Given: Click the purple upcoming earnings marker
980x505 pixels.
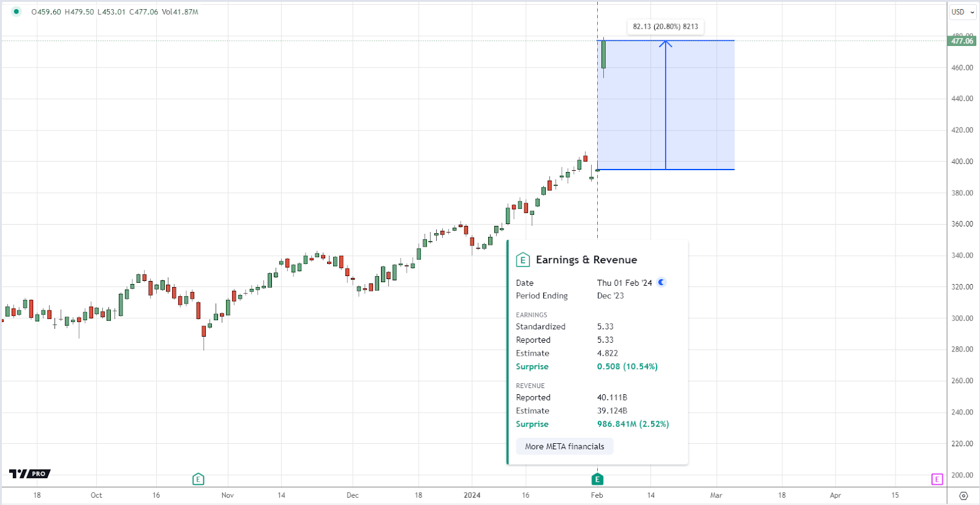Looking at the screenshot, I should pos(937,479).
